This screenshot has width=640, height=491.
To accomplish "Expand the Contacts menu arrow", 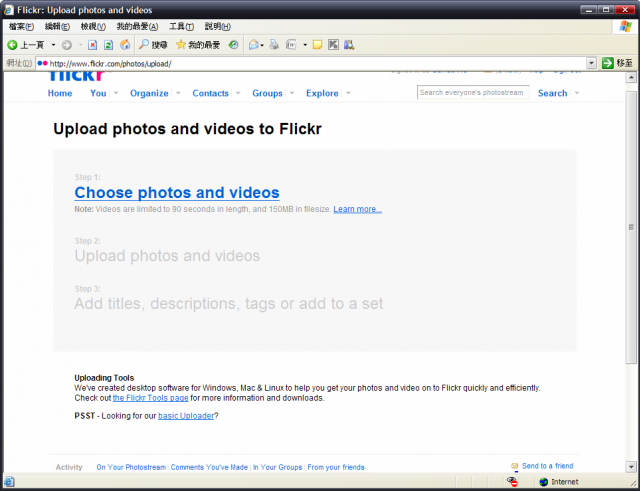I will click(x=238, y=93).
